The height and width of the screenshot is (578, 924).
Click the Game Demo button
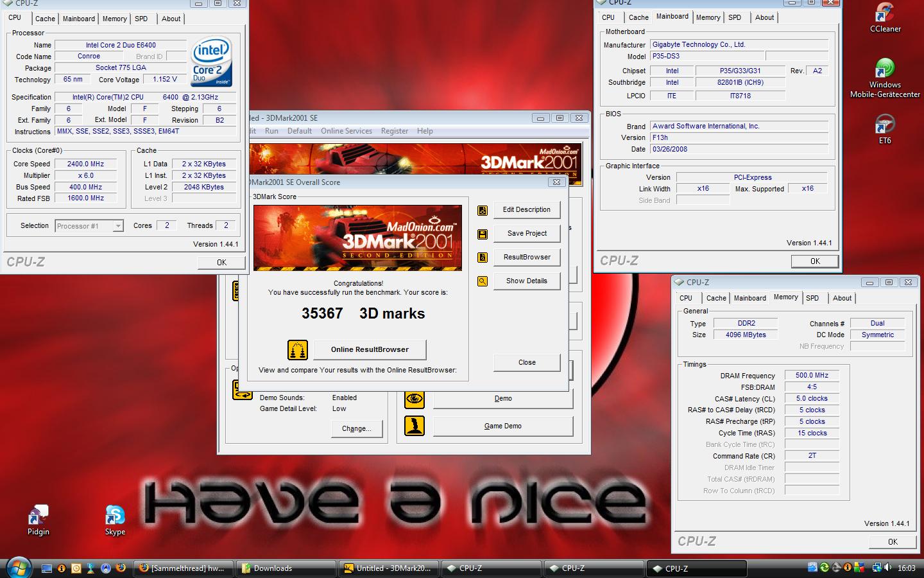pyautogui.click(x=502, y=426)
